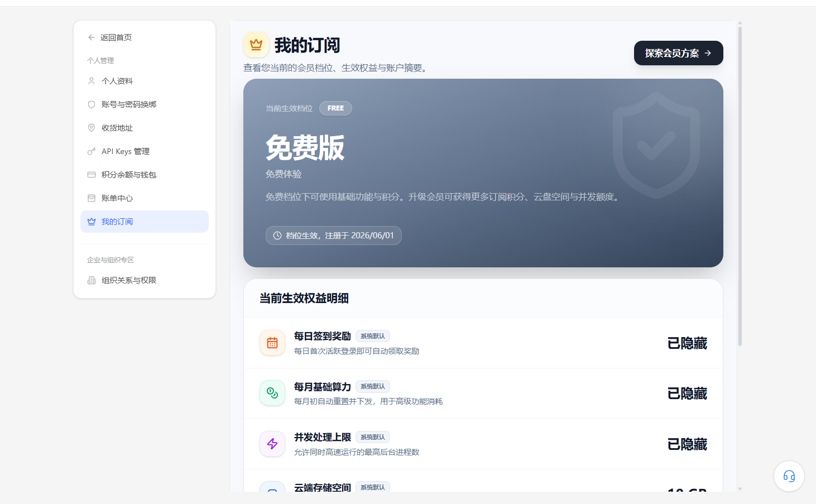This screenshot has width=816, height=504.
Task: Click the 每日首次活跃登录即可自动领取奖励 description
Action: pyautogui.click(x=357, y=351)
